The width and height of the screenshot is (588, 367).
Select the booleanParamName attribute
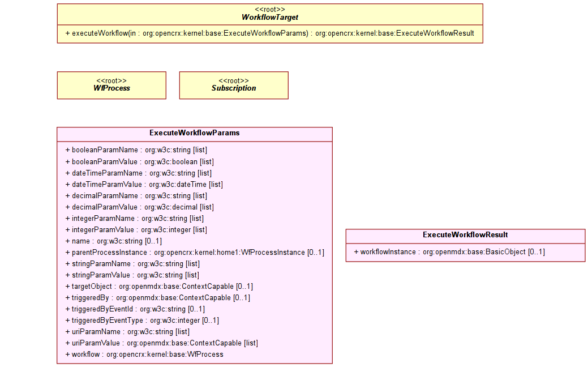point(136,150)
